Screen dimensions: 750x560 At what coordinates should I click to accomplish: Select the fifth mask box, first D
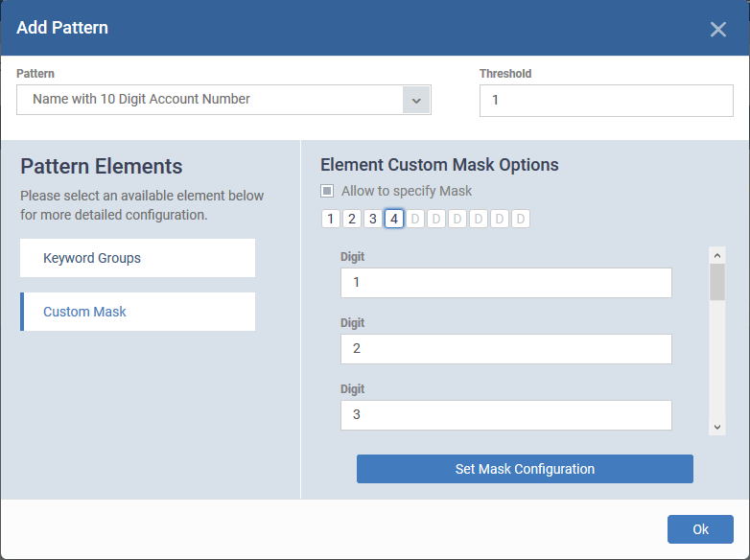pyautogui.click(x=415, y=219)
